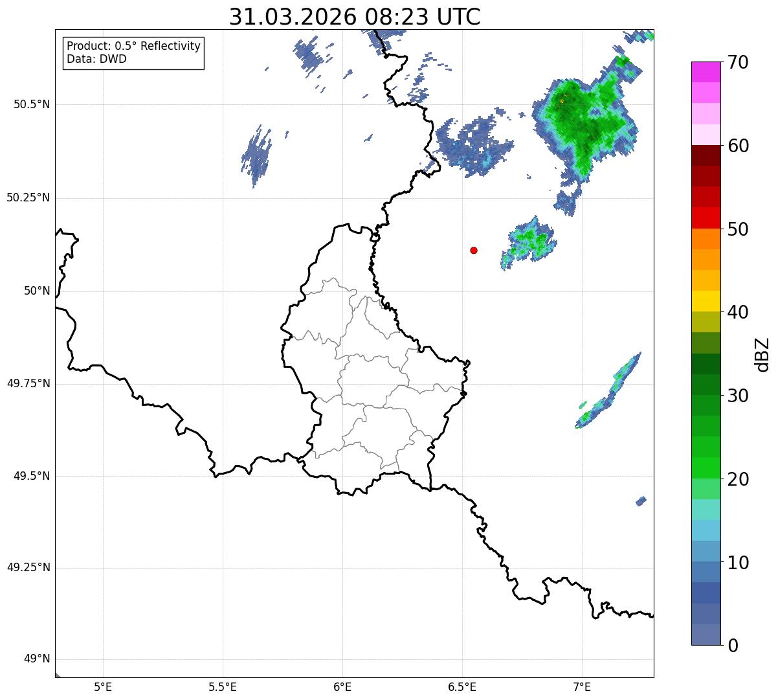778x700 pixels.
Task: Click the red station marker dot
Action: point(474,250)
